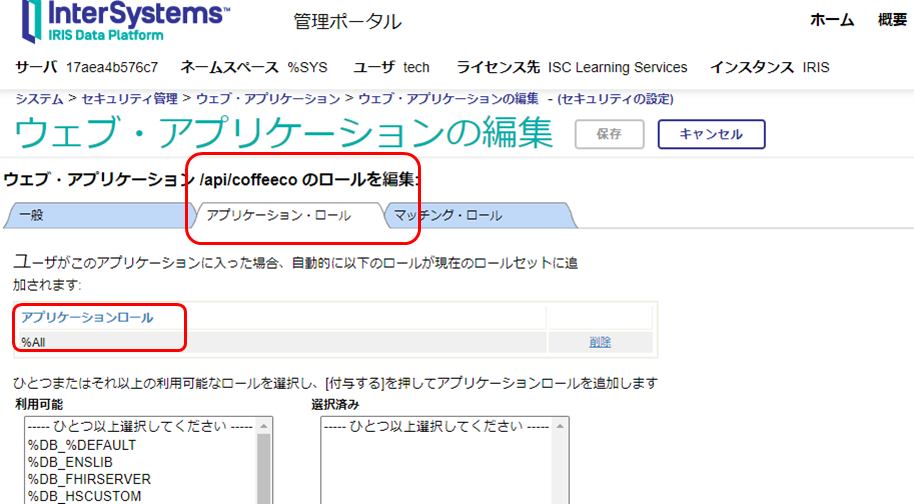Click the アプリケーションロール column header
Image resolution: width=914 pixels, height=504 pixels.
tap(88, 318)
